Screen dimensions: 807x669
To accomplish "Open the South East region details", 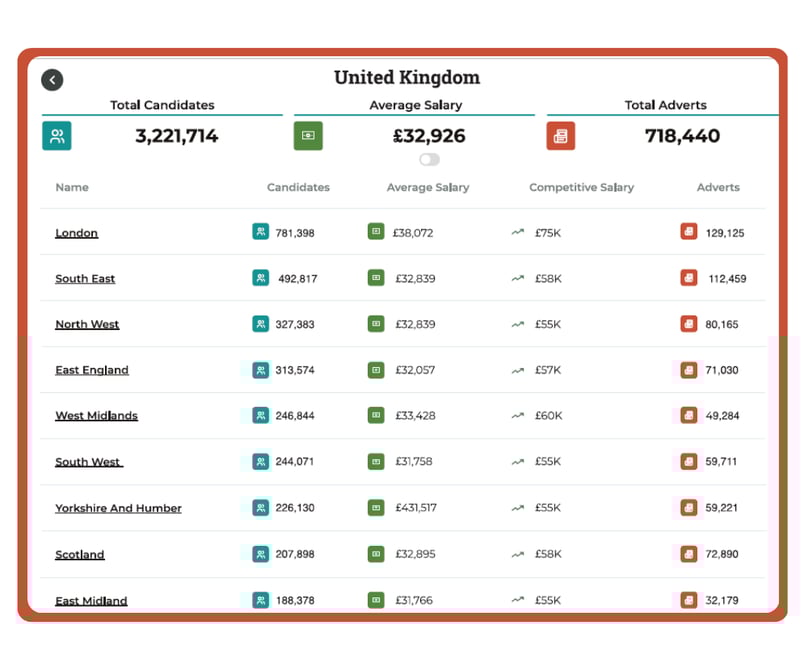I will (84, 278).
